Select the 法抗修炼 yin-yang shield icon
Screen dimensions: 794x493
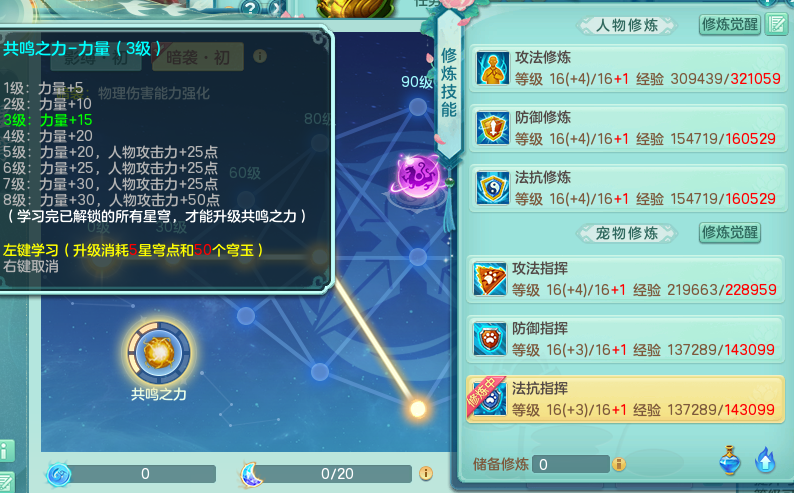pyautogui.click(x=492, y=188)
